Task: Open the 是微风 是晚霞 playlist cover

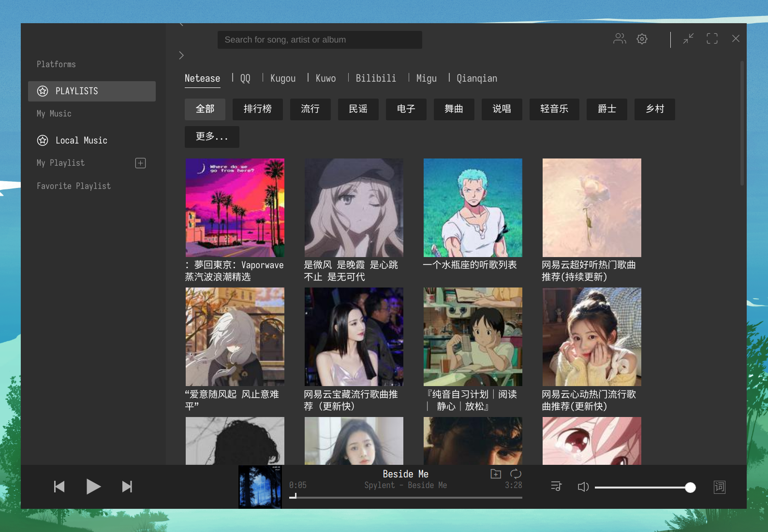Action: (x=354, y=208)
